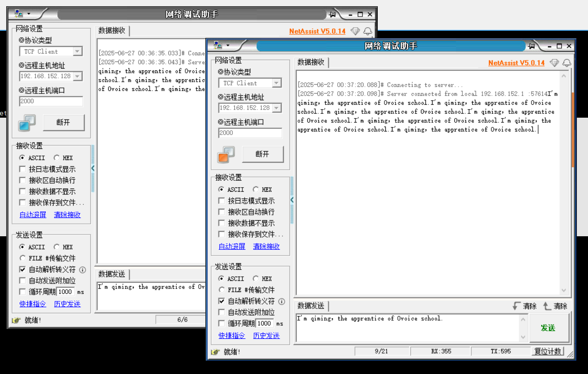The image size is (588, 374).
Task: Click 自动滚屏 link in front window
Action: click(x=232, y=247)
